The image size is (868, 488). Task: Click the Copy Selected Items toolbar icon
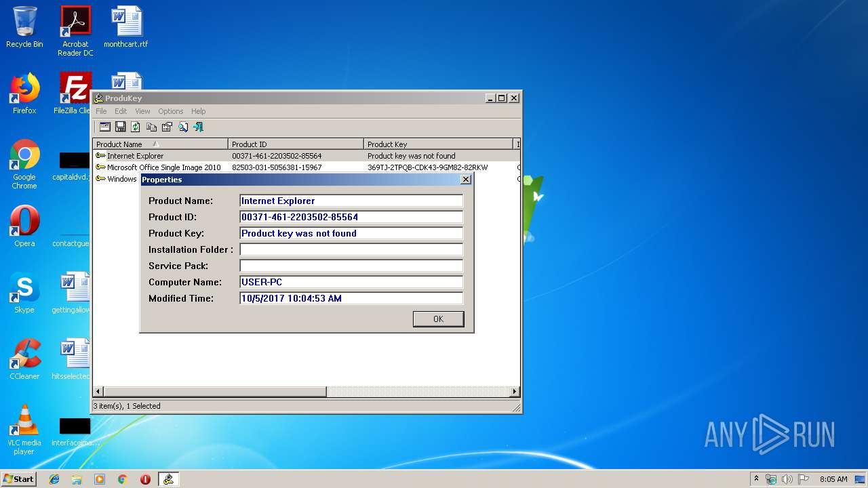tap(151, 127)
